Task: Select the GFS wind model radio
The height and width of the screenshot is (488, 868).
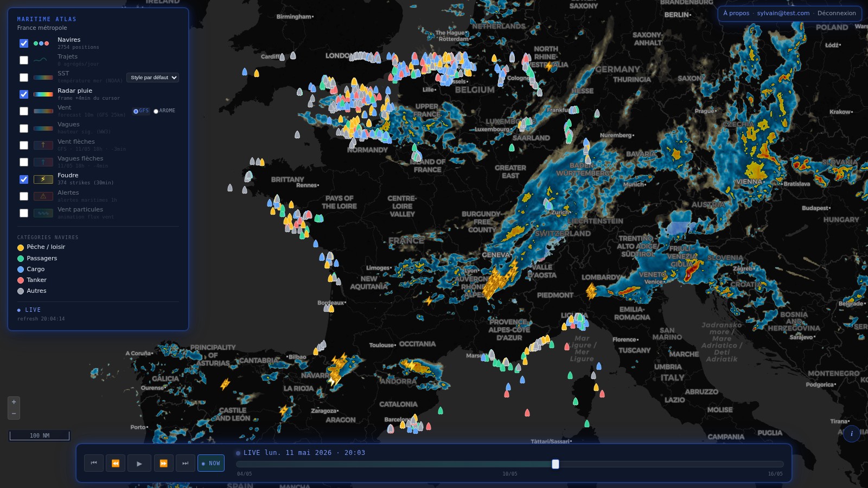Action: 136,111
